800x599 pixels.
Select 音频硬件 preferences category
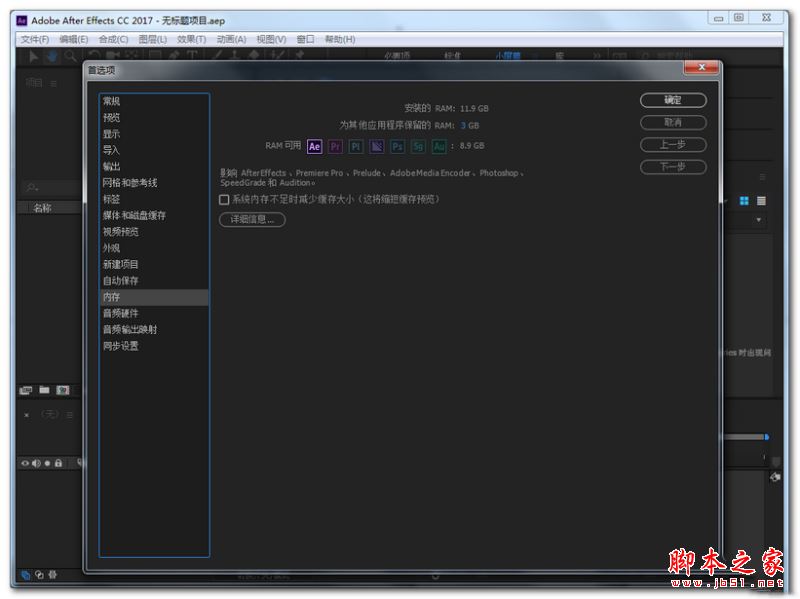(154, 313)
